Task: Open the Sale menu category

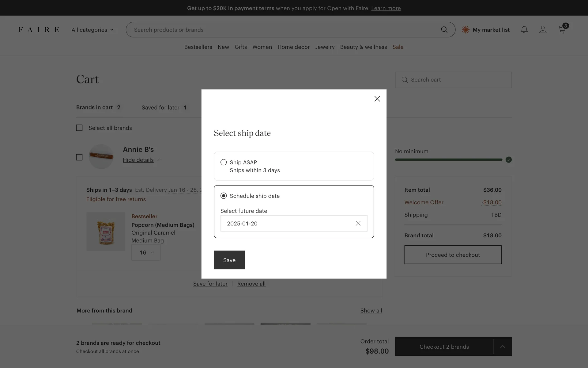Action: click(x=398, y=47)
